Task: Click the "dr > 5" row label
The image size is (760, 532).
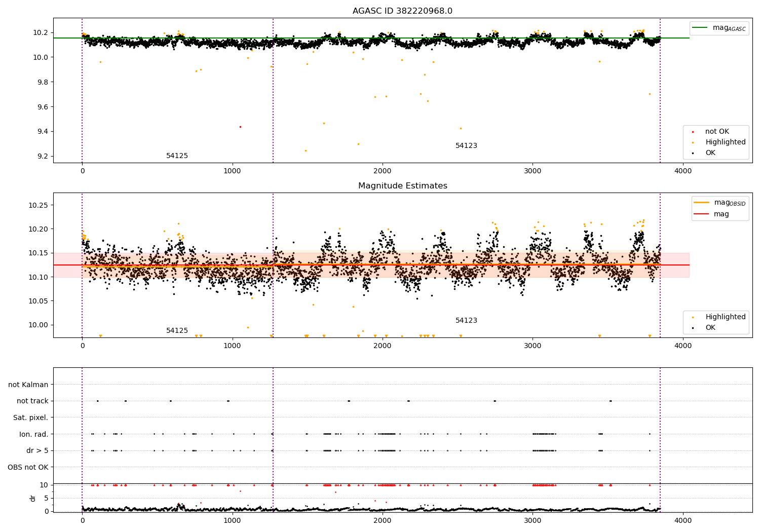Action: coord(37,451)
